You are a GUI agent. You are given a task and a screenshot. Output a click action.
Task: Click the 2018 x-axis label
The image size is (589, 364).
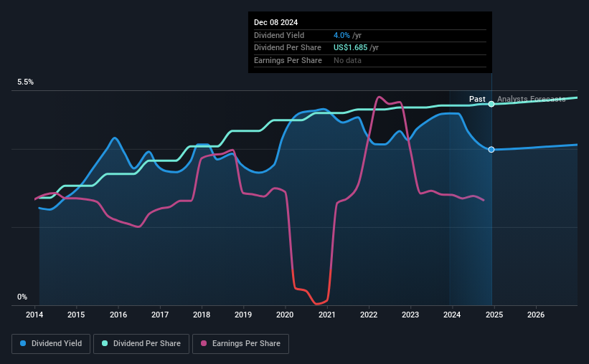point(202,315)
